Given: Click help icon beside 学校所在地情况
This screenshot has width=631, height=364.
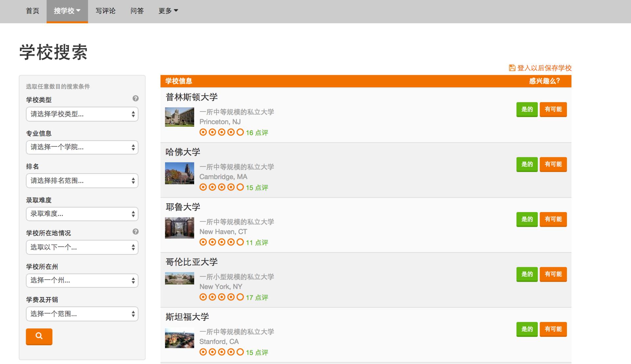Looking at the screenshot, I should (135, 231).
